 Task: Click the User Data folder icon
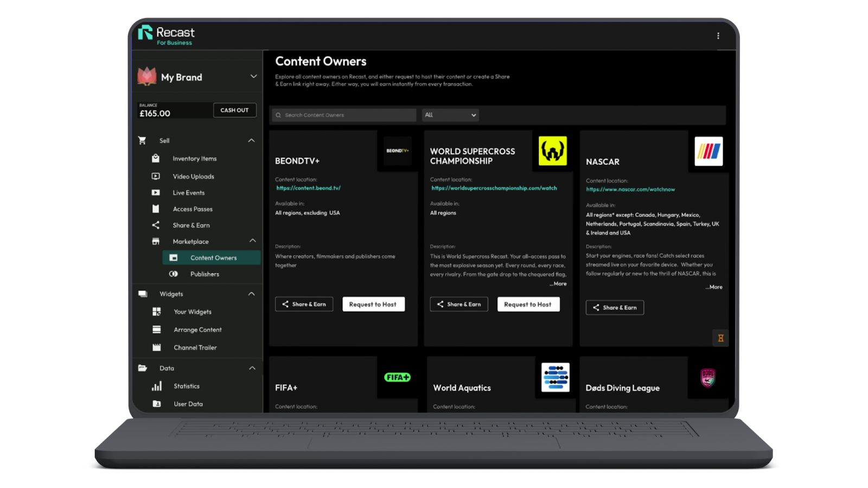(x=157, y=404)
